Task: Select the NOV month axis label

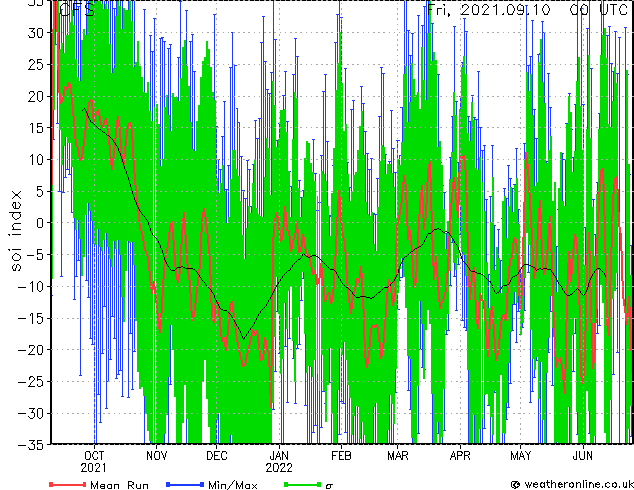Action: click(156, 456)
